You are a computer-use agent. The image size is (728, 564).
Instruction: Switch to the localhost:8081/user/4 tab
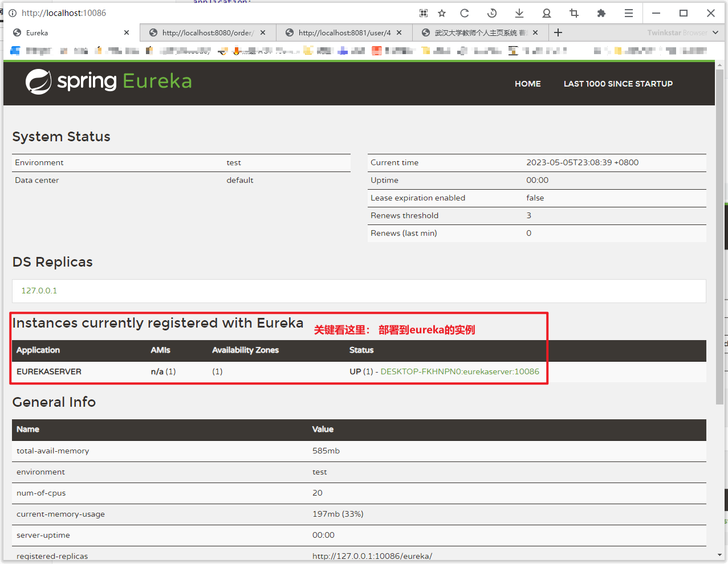tap(344, 32)
